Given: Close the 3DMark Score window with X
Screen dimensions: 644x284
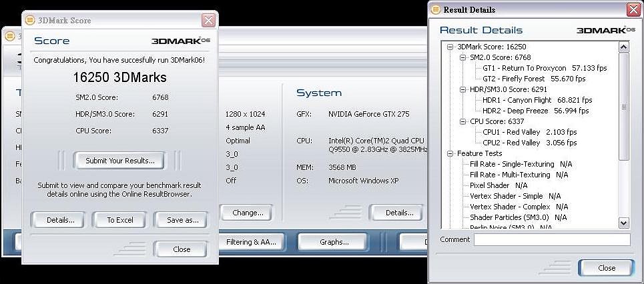Looking at the screenshot, I should [209, 20].
